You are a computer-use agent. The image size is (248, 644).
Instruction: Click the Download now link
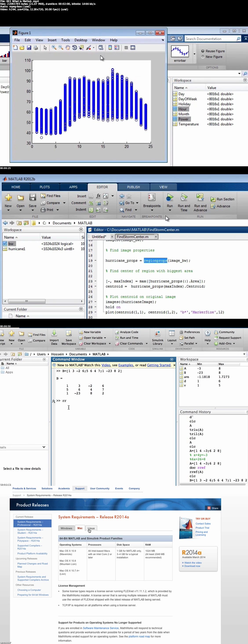tap(192, 566)
